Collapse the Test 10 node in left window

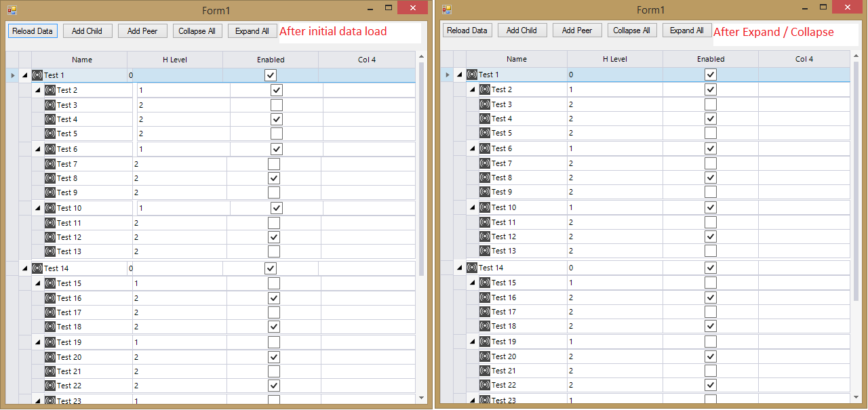[38, 208]
